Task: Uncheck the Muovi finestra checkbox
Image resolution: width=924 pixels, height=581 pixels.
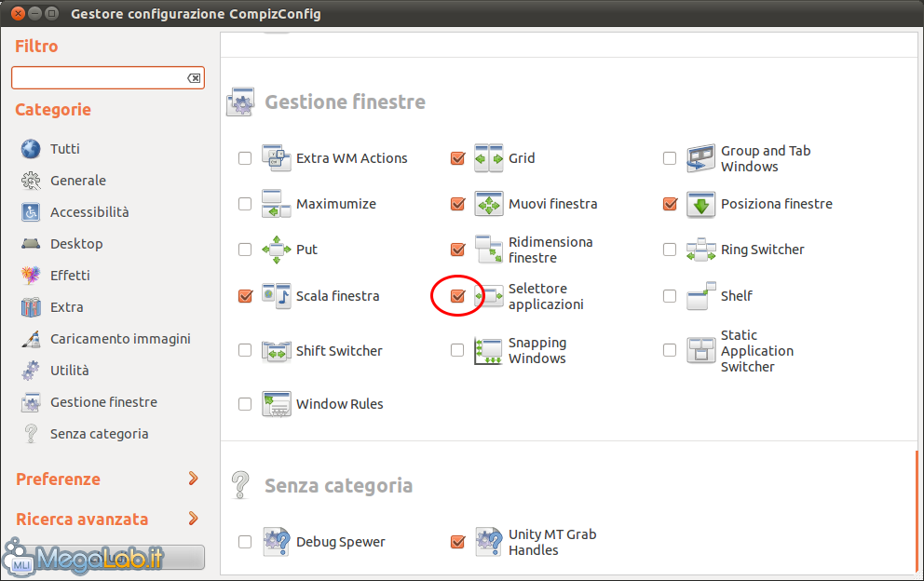Action: click(457, 204)
